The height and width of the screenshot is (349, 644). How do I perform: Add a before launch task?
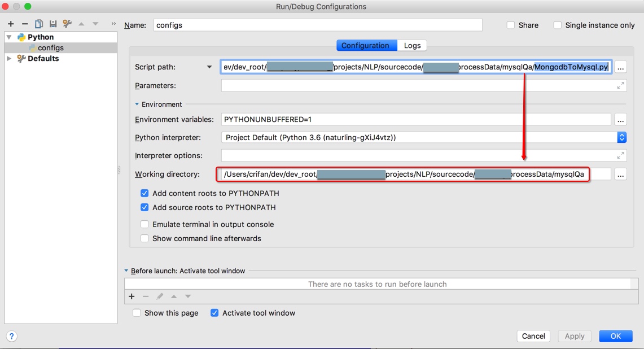coord(132,296)
